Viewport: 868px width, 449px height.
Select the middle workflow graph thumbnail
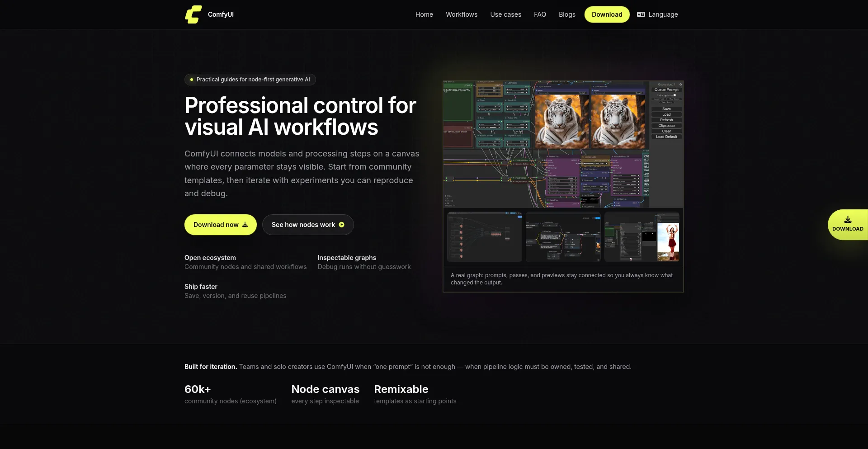(x=563, y=237)
